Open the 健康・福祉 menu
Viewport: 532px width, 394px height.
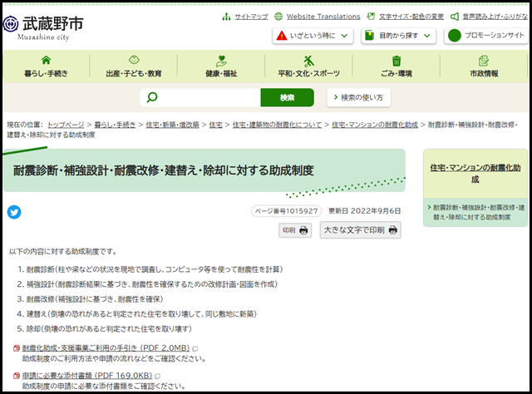tap(221, 66)
